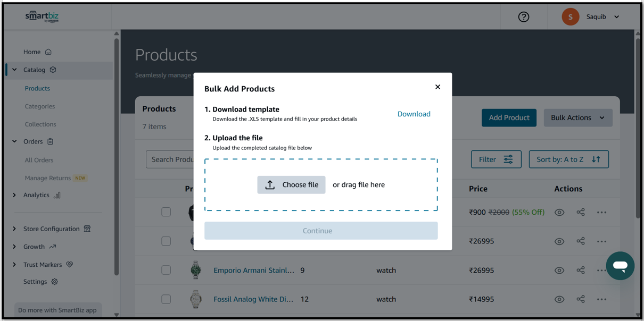Click the upload arrow icon in Choose file
This screenshot has width=644, height=321.
(270, 185)
